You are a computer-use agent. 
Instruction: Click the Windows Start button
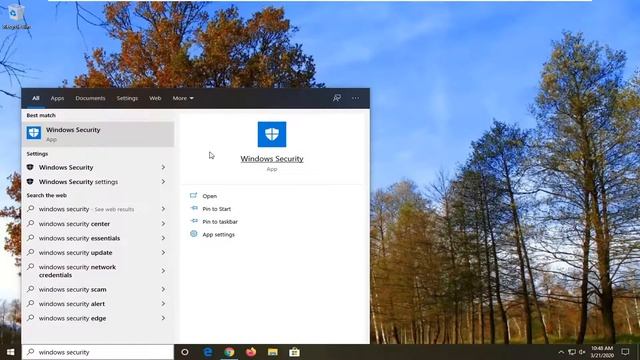click(10, 352)
